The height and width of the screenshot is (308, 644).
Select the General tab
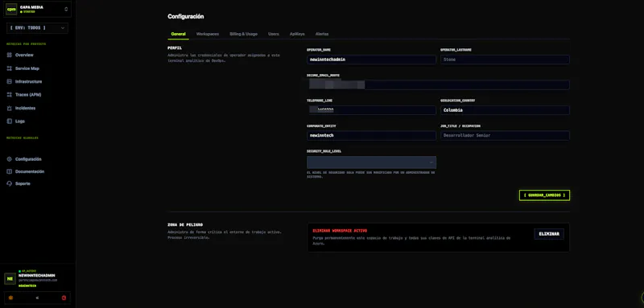(x=178, y=34)
